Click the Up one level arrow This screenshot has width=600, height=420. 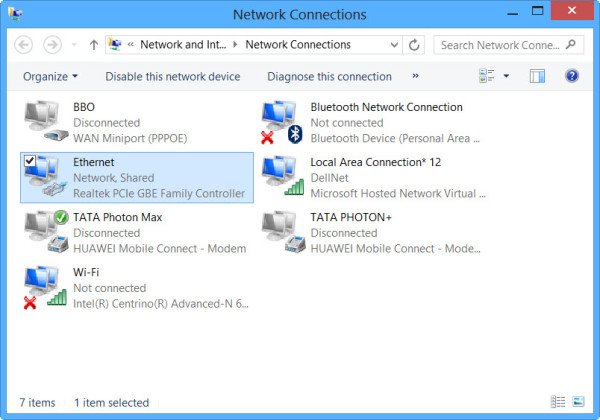point(94,45)
